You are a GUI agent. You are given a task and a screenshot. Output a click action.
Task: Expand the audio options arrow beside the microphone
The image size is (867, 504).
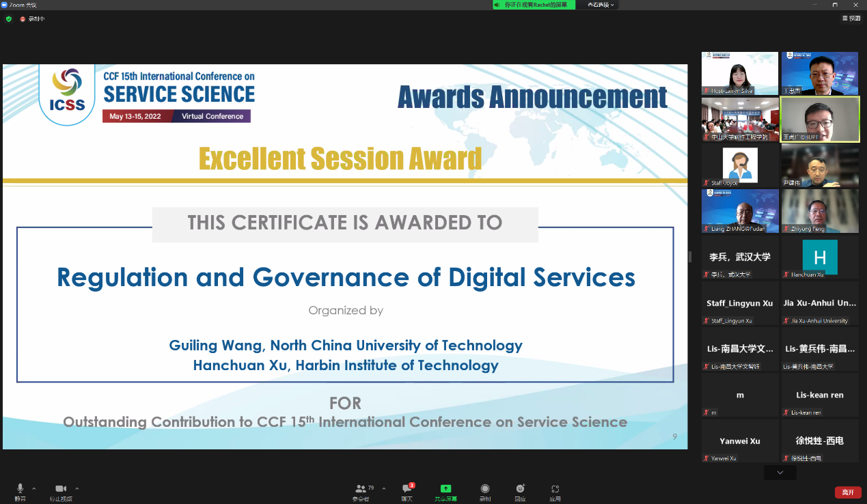34,488
